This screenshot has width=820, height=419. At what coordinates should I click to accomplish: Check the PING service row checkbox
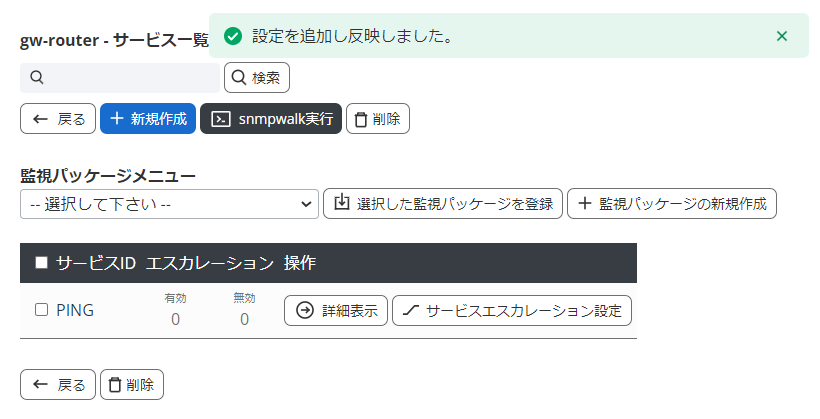42,310
